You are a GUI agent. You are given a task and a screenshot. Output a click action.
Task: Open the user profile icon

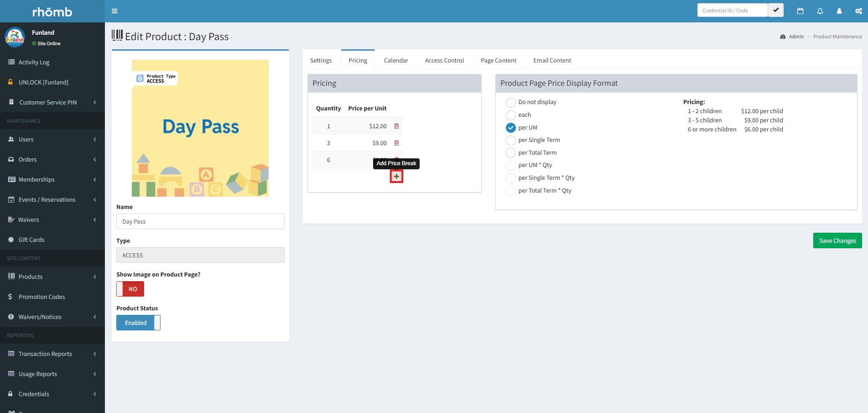pos(839,11)
